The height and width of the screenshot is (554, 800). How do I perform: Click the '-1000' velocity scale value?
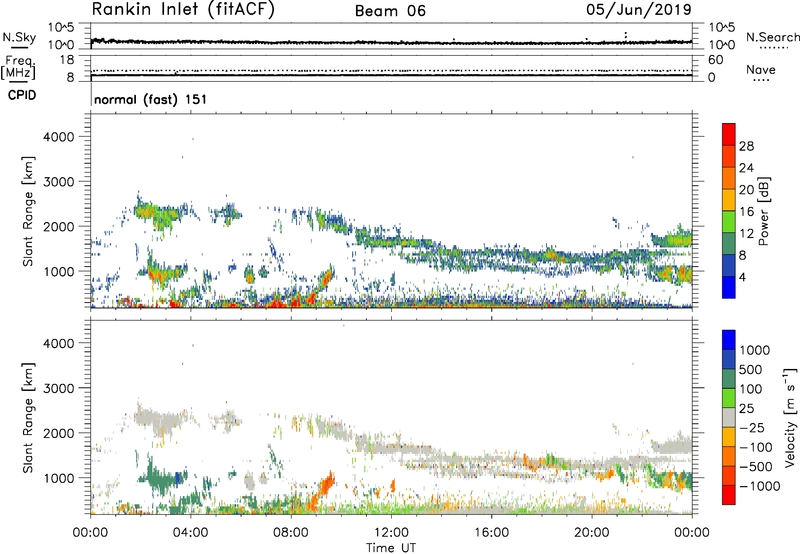coord(760,486)
